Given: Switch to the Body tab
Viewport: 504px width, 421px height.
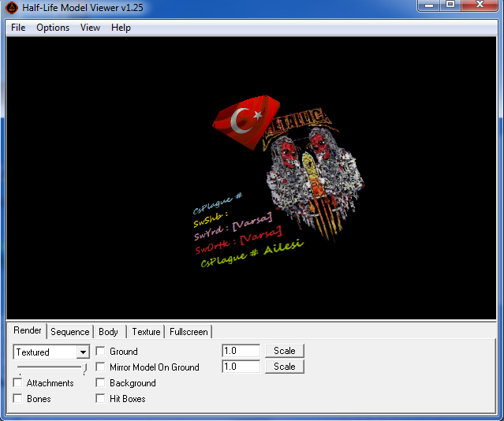Looking at the screenshot, I should click(108, 332).
